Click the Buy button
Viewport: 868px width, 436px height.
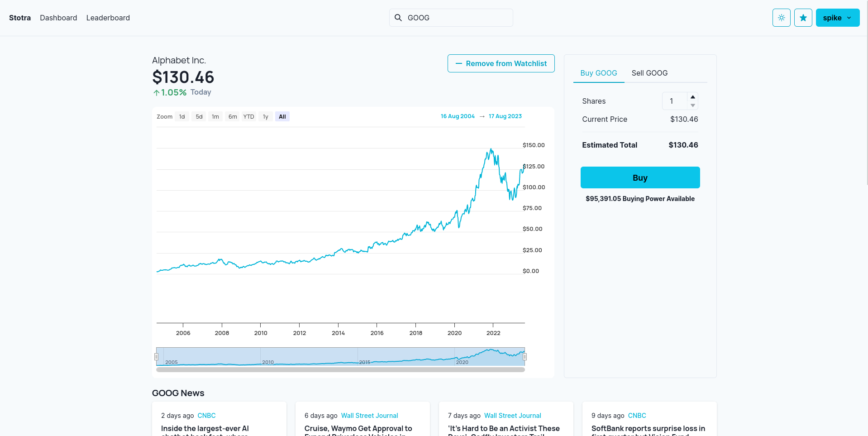(x=640, y=177)
